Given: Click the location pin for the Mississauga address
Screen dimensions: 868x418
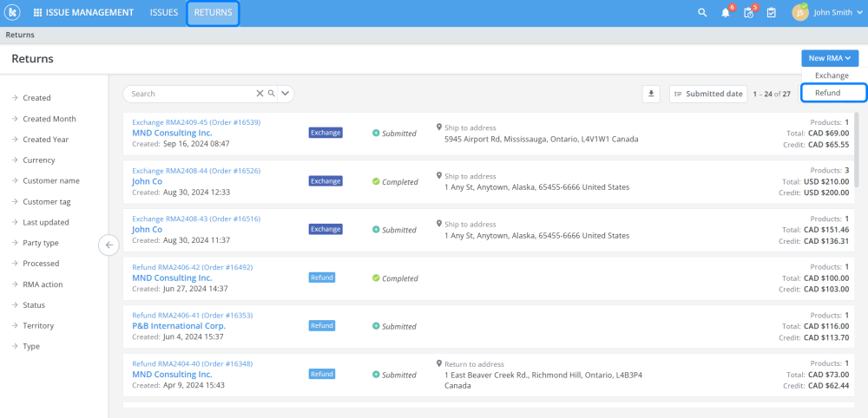Looking at the screenshot, I should 439,127.
